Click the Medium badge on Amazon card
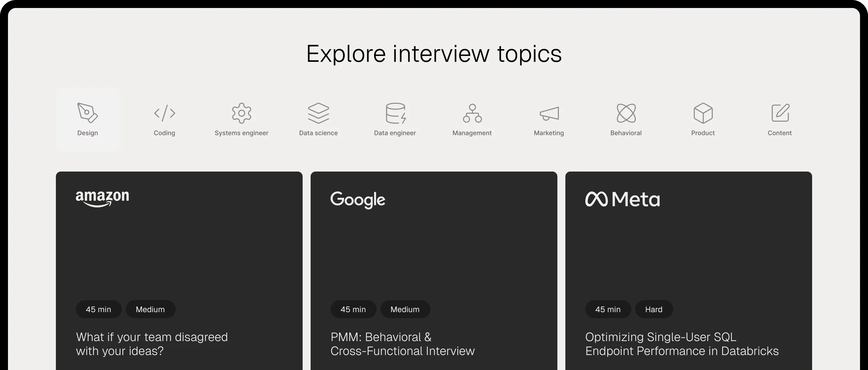Image resolution: width=868 pixels, height=370 pixels. click(x=150, y=309)
